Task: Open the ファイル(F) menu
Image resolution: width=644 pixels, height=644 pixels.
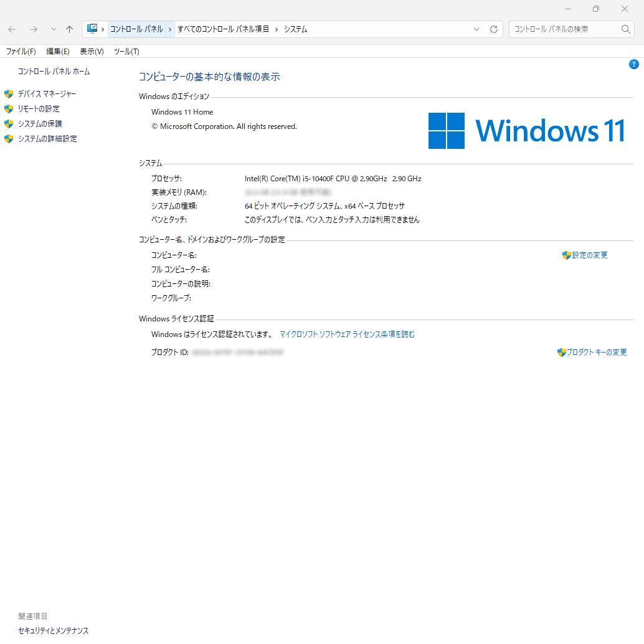Action: pyautogui.click(x=21, y=51)
